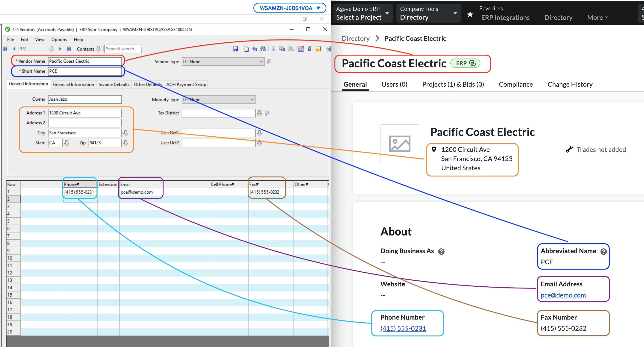Click into the Phone# search box
This screenshot has width=644, height=347.
click(x=123, y=49)
